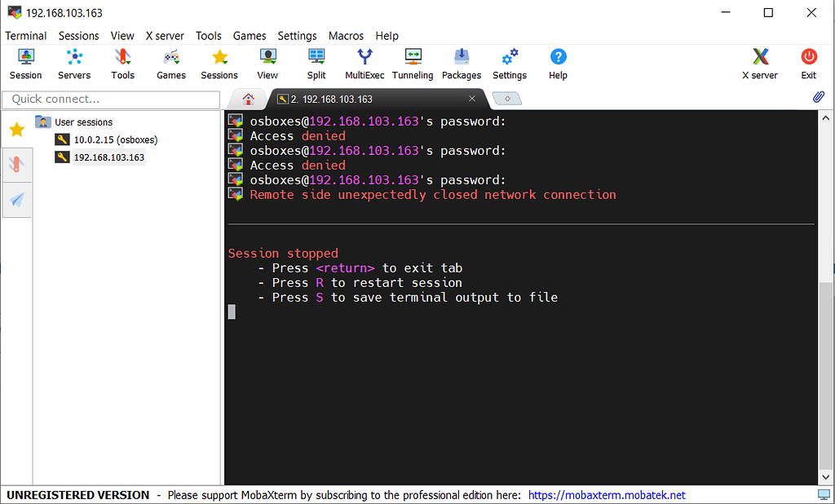This screenshot has height=504, width=835.
Task: Open the Servers toolbar icon
Action: click(x=74, y=64)
